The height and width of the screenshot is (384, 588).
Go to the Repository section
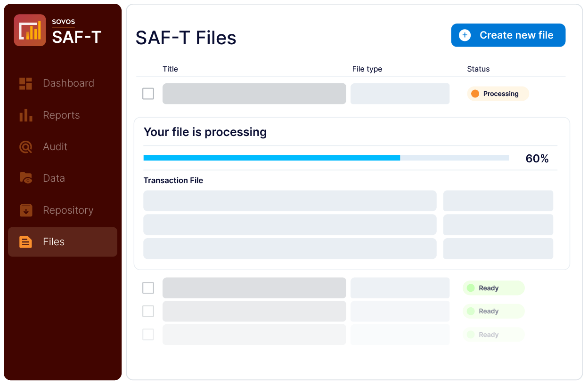click(x=68, y=210)
